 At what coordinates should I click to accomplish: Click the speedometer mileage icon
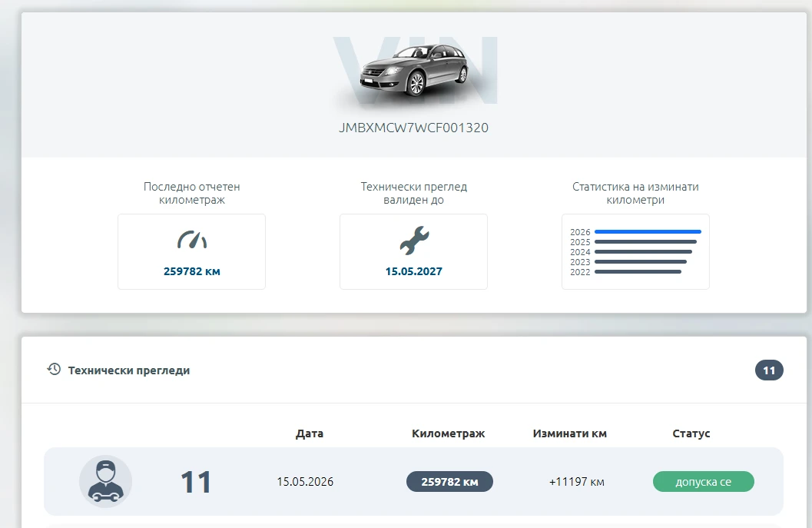(191, 240)
